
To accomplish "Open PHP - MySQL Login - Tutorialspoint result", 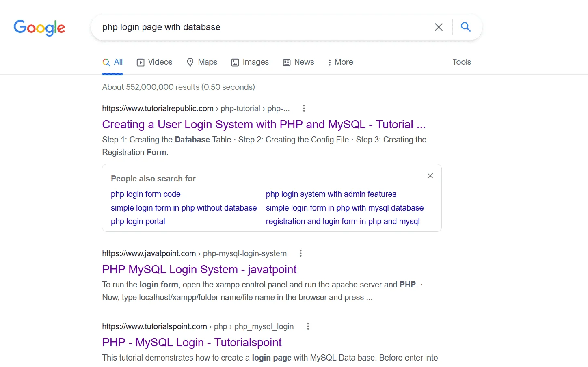I will click(x=192, y=343).
